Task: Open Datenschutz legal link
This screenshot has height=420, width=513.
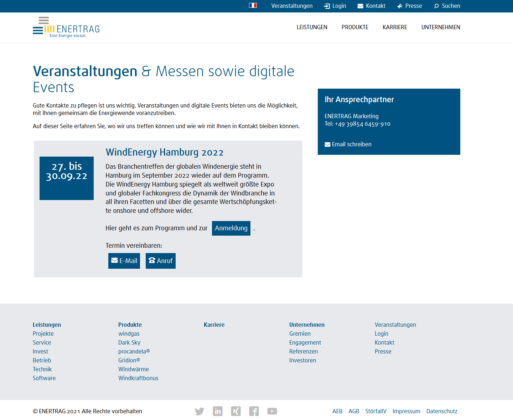Action: pos(442,411)
